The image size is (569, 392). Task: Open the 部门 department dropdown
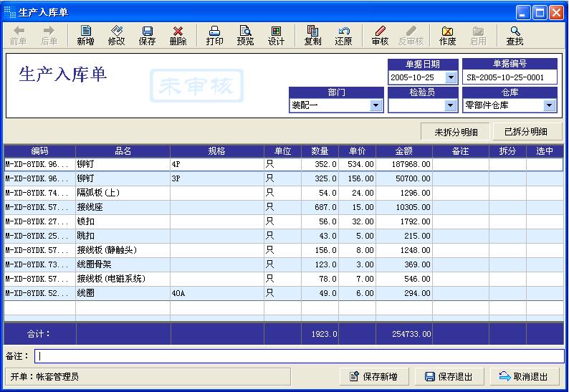click(x=376, y=105)
